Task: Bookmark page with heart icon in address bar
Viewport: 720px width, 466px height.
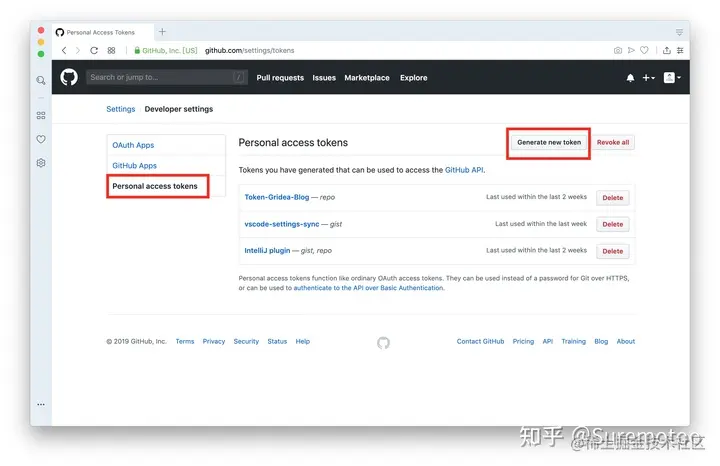Action: click(x=644, y=50)
